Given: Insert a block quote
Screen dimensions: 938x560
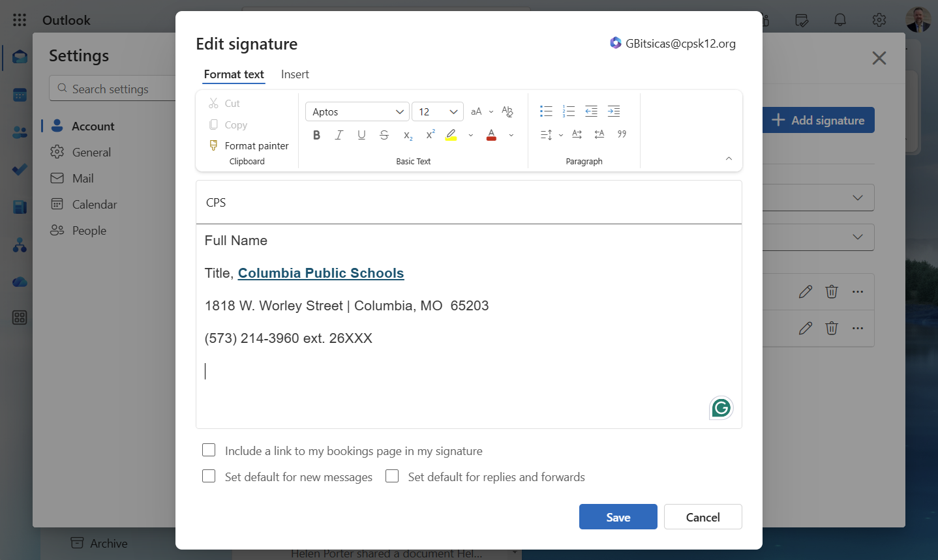Looking at the screenshot, I should click(x=622, y=134).
